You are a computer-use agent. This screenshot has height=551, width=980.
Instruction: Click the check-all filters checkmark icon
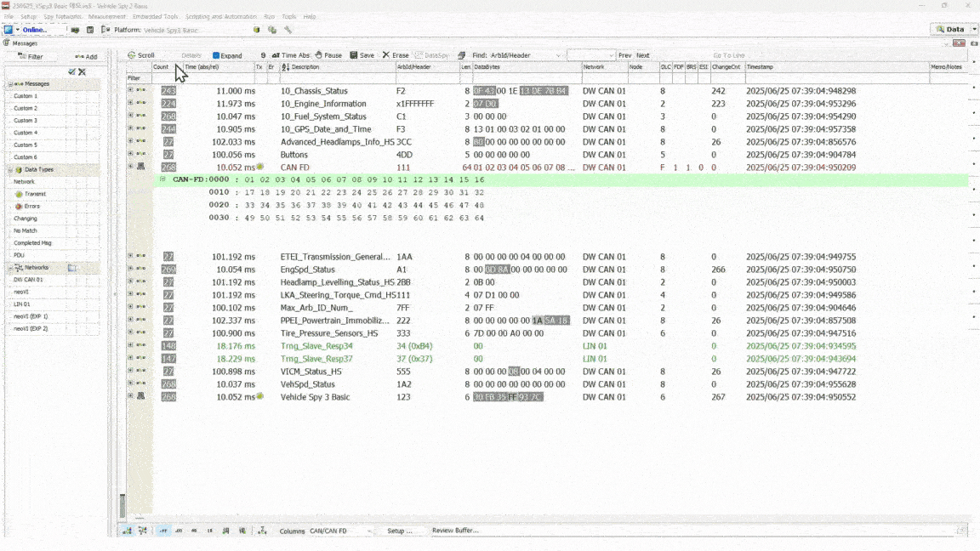[72, 71]
